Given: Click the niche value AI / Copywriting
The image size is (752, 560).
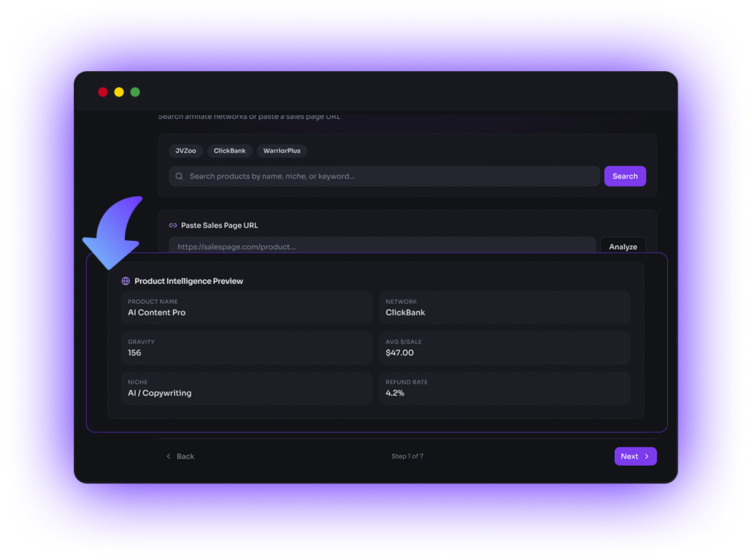Looking at the screenshot, I should point(159,393).
